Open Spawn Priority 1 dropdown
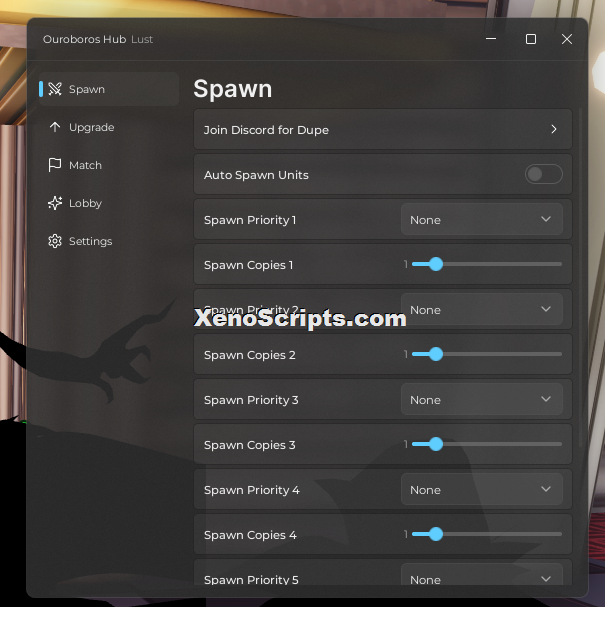 pos(482,219)
